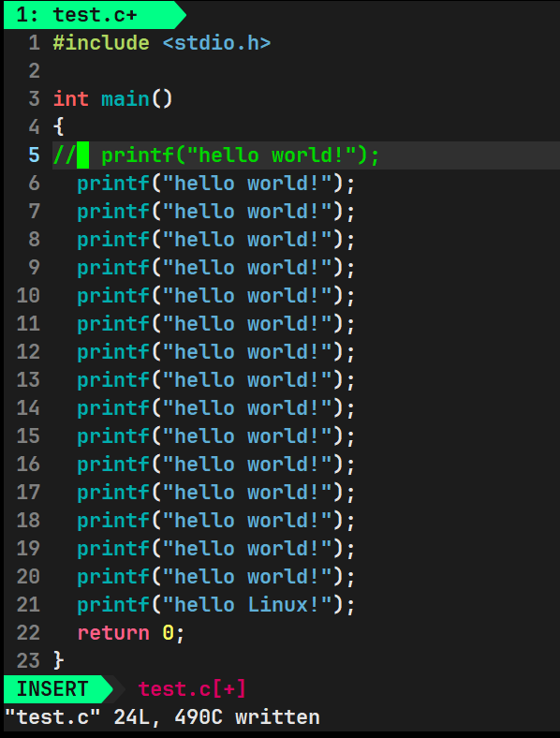This screenshot has height=738, width=560.
Task: Click the printf statement on line 16
Action: [x=216, y=465]
